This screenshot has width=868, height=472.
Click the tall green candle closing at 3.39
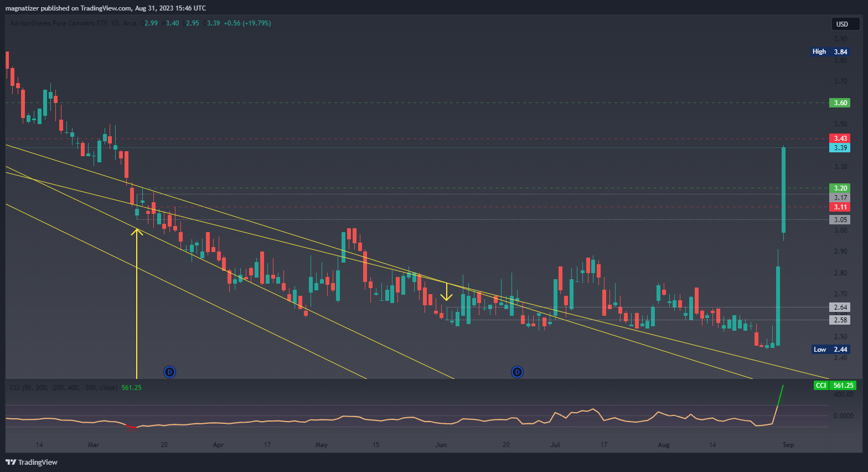point(783,189)
